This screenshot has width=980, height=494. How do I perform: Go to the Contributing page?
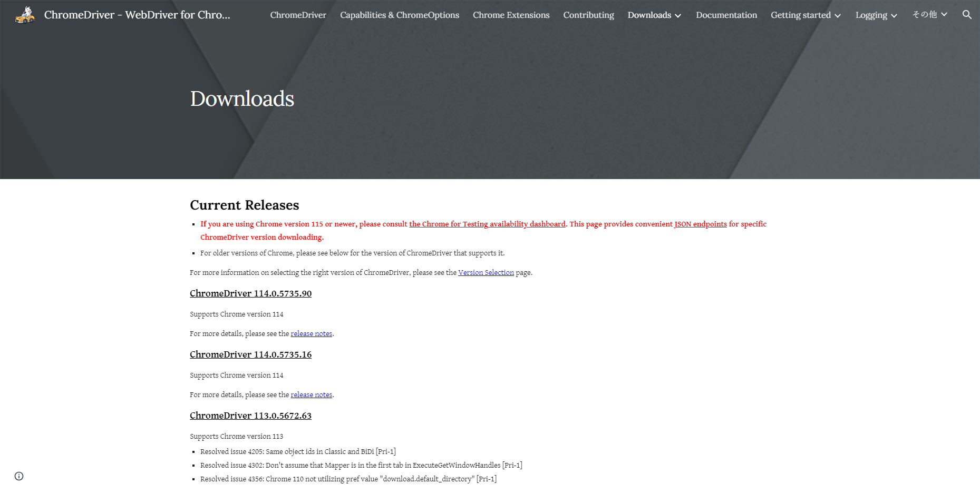[x=588, y=15]
